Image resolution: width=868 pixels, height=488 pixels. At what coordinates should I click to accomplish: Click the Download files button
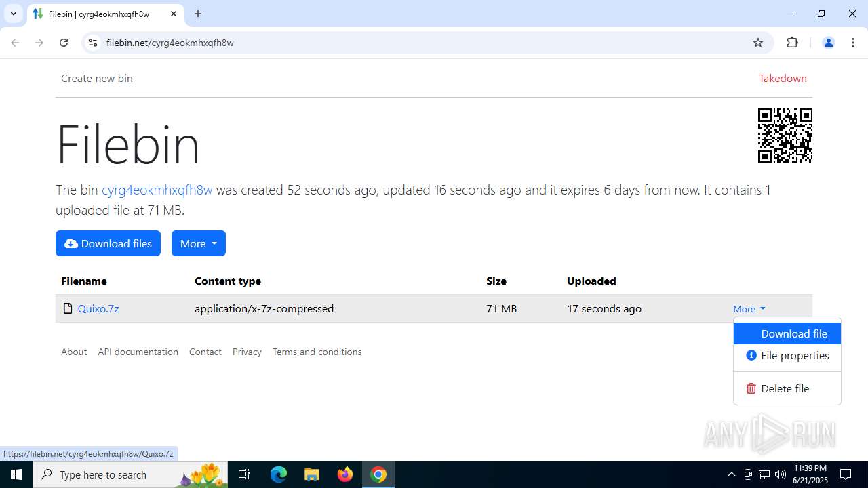pyautogui.click(x=108, y=243)
